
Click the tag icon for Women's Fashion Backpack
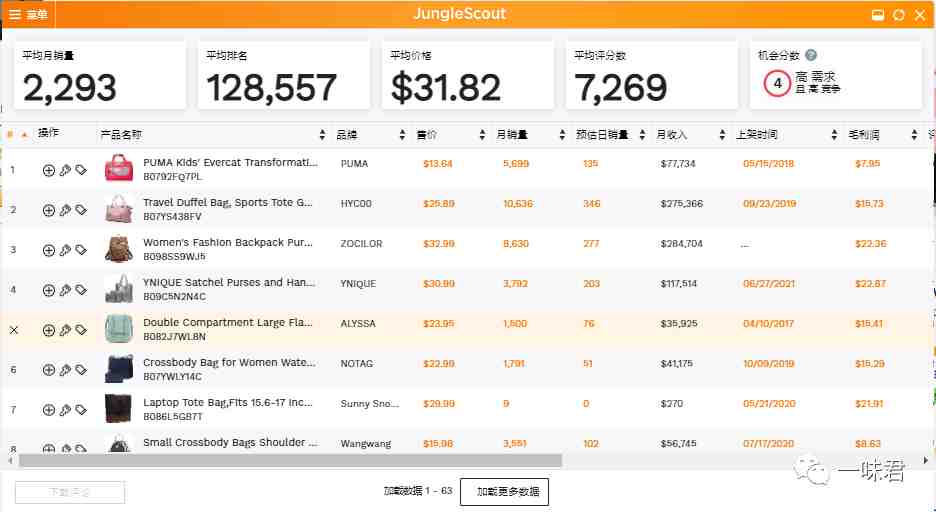click(x=81, y=250)
